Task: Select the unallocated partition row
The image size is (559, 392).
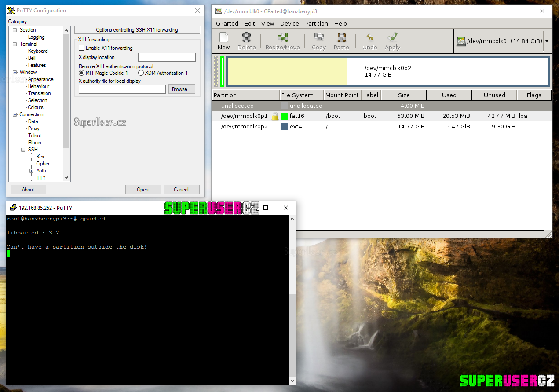Action: click(x=382, y=106)
